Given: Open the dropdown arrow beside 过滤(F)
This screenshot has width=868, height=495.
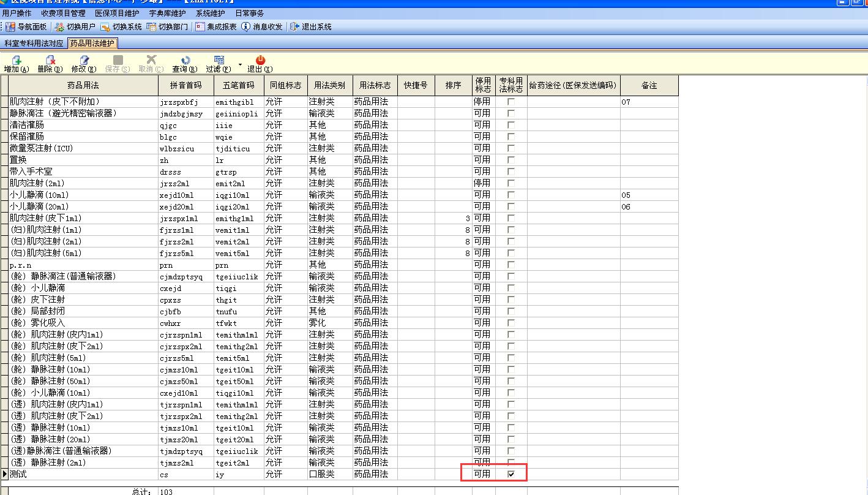Looking at the screenshot, I should click(240, 64).
